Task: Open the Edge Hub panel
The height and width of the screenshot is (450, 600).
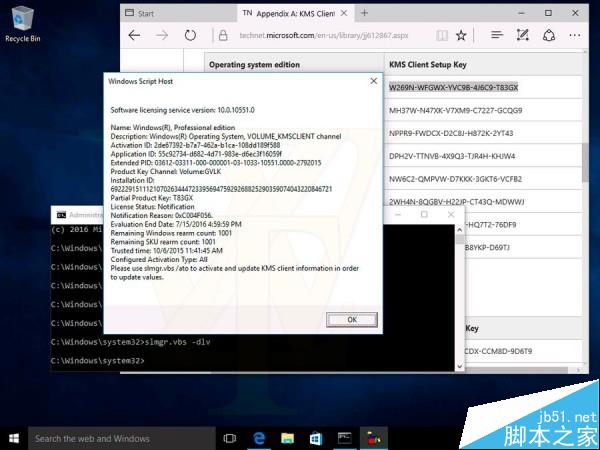Action: [x=497, y=35]
